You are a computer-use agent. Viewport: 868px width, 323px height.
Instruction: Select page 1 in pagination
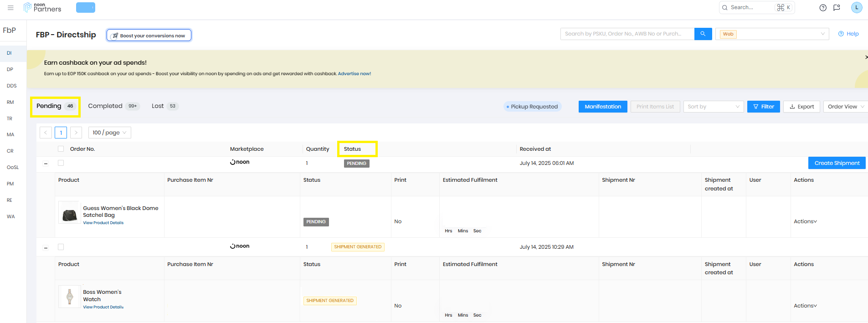coord(61,133)
